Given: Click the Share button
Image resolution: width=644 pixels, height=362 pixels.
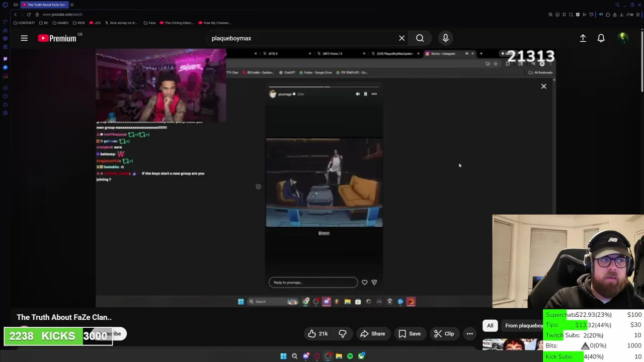Looking at the screenshot, I should [372, 334].
